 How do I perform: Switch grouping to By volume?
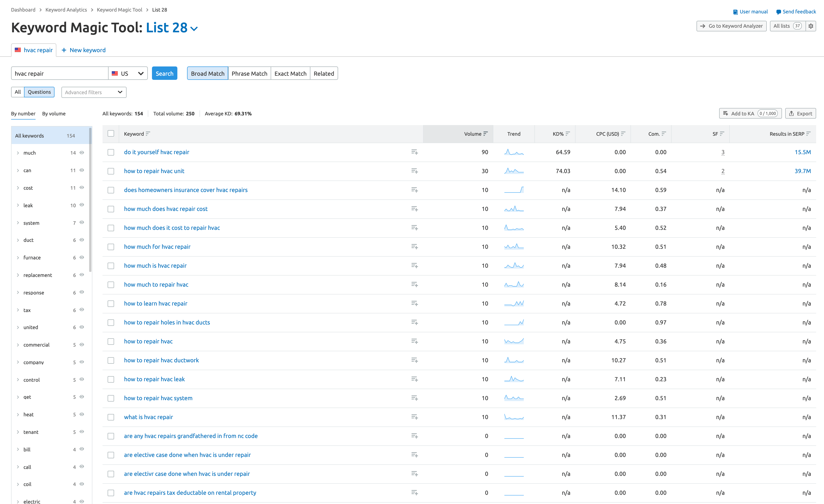pyautogui.click(x=54, y=114)
